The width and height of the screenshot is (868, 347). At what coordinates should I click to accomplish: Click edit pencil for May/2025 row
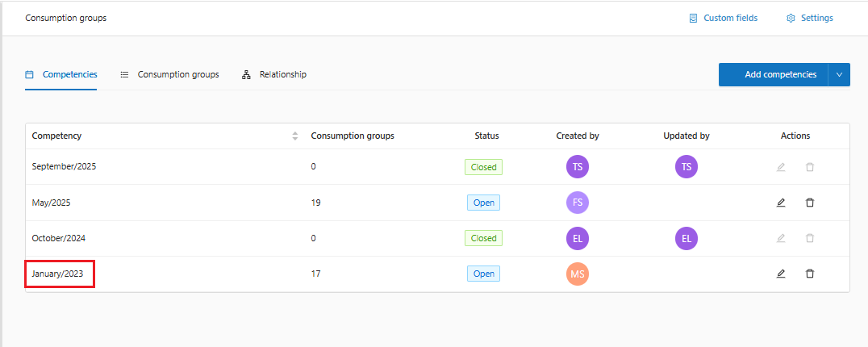pyautogui.click(x=780, y=203)
